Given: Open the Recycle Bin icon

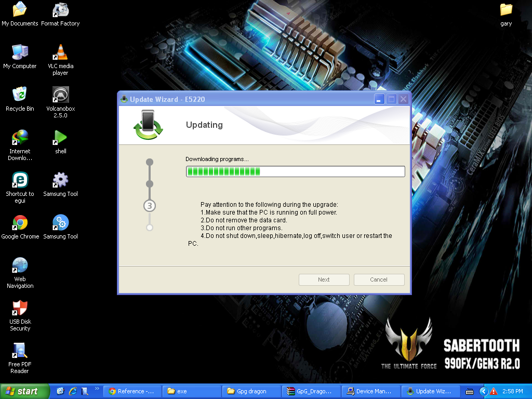Looking at the screenshot, I should [20, 95].
